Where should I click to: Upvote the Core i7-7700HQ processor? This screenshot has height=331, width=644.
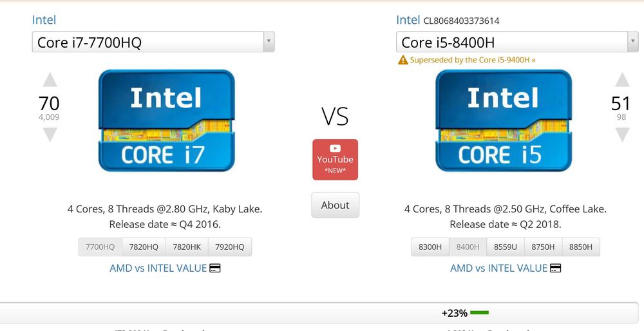pyautogui.click(x=50, y=80)
